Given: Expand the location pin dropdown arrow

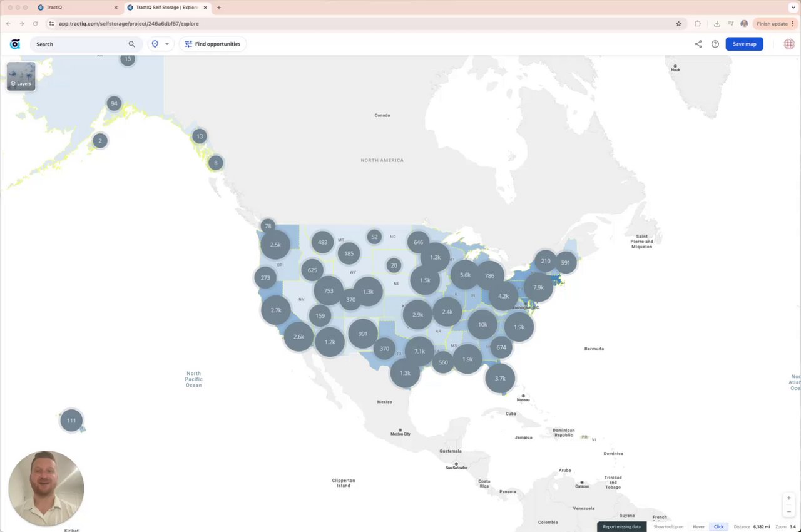Looking at the screenshot, I should pos(167,44).
